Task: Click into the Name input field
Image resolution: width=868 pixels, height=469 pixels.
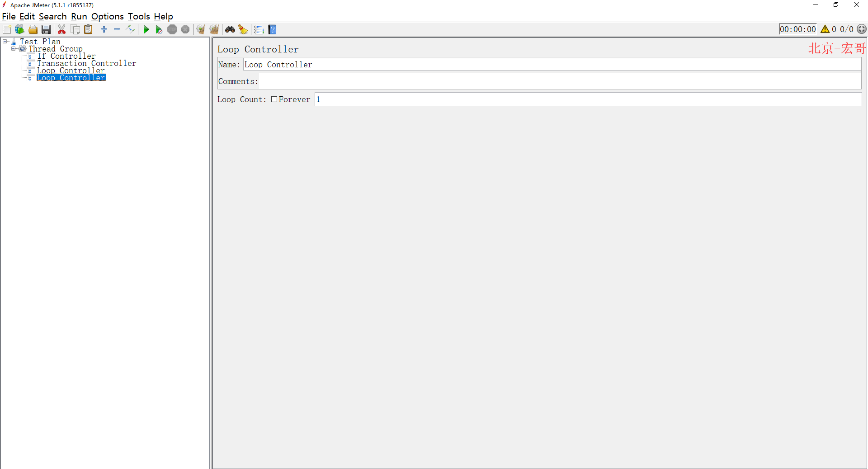Action: pos(552,65)
